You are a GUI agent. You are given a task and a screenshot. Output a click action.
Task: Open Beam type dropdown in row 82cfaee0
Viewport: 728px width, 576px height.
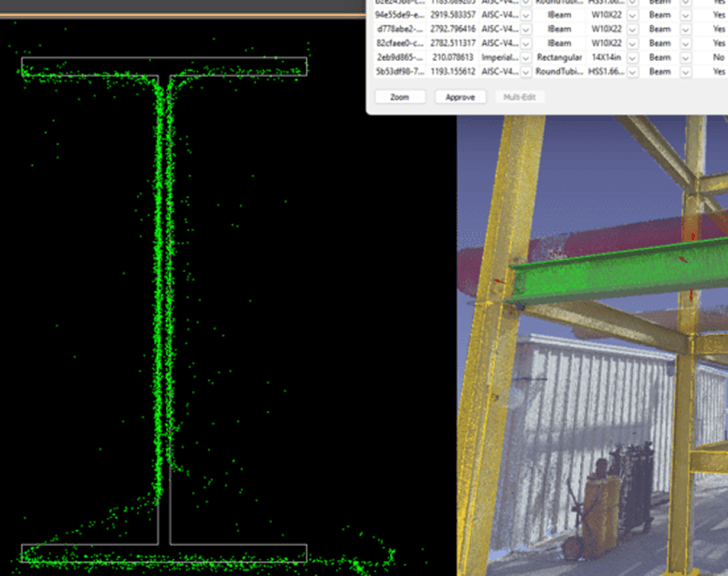click(x=685, y=43)
